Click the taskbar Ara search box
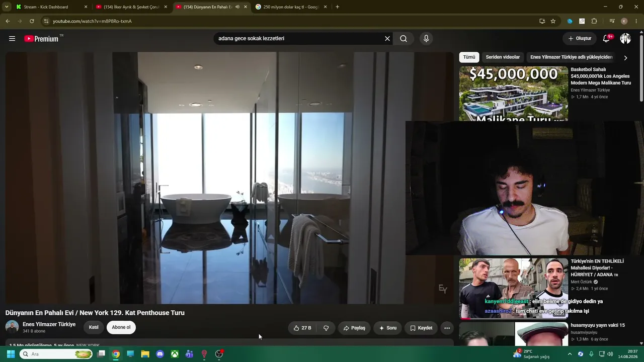Image resolution: width=644 pixels, height=362 pixels. [56, 354]
